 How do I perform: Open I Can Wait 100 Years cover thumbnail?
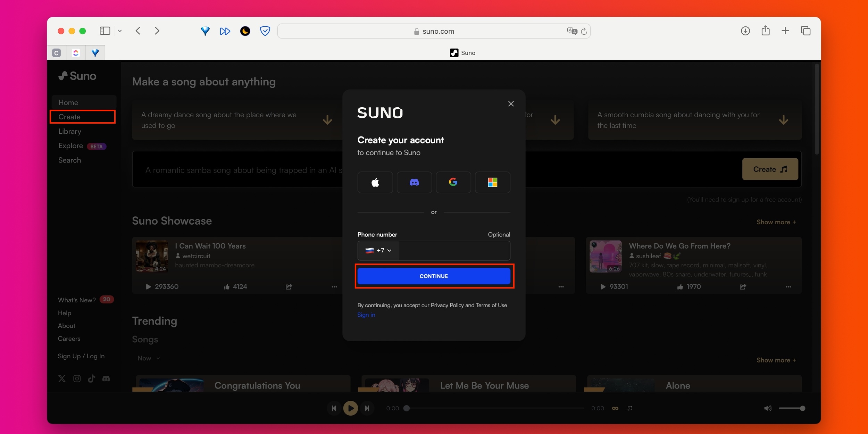pyautogui.click(x=152, y=256)
